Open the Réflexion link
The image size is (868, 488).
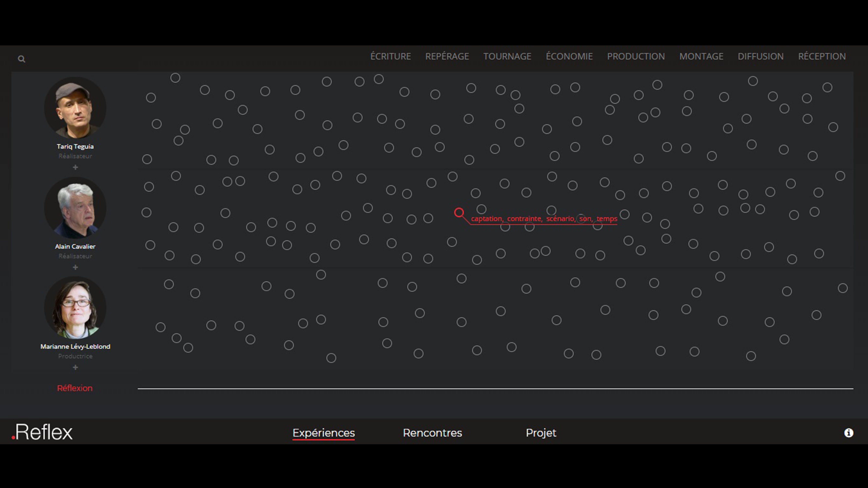pyautogui.click(x=75, y=388)
